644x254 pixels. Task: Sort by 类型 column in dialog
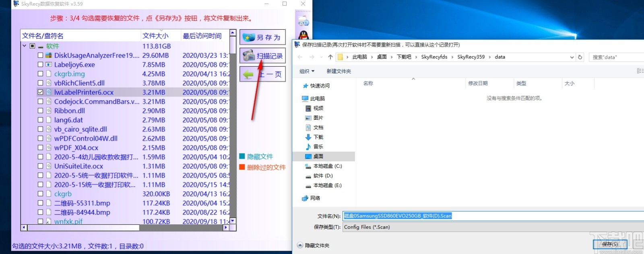point(537,83)
